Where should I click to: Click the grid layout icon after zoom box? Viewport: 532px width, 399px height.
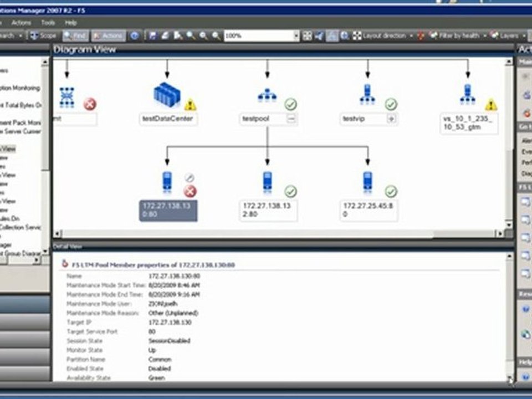308,35
